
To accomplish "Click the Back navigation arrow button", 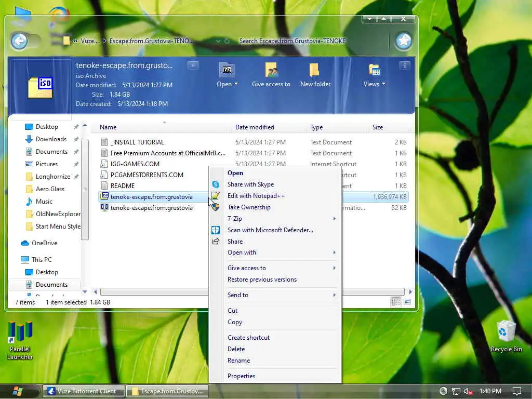I will point(19,42).
